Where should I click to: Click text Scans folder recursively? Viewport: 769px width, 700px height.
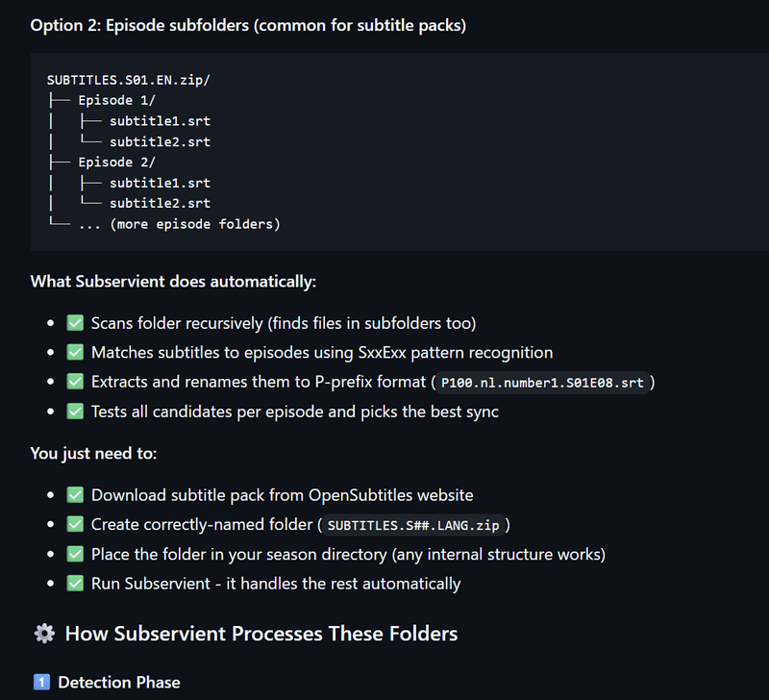pyautogui.click(x=284, y=323)
